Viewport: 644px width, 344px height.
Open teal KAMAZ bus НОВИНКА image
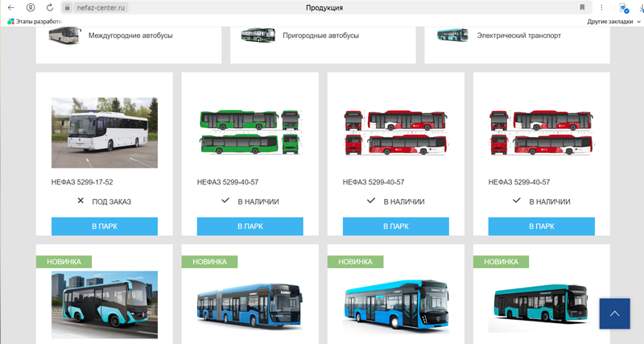[x=541, y=306]
